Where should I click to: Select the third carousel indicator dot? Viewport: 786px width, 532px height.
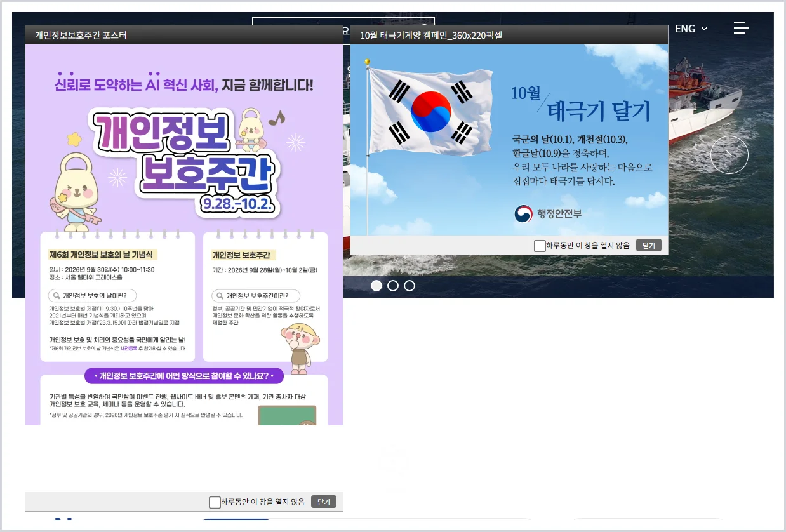[410, 286]
